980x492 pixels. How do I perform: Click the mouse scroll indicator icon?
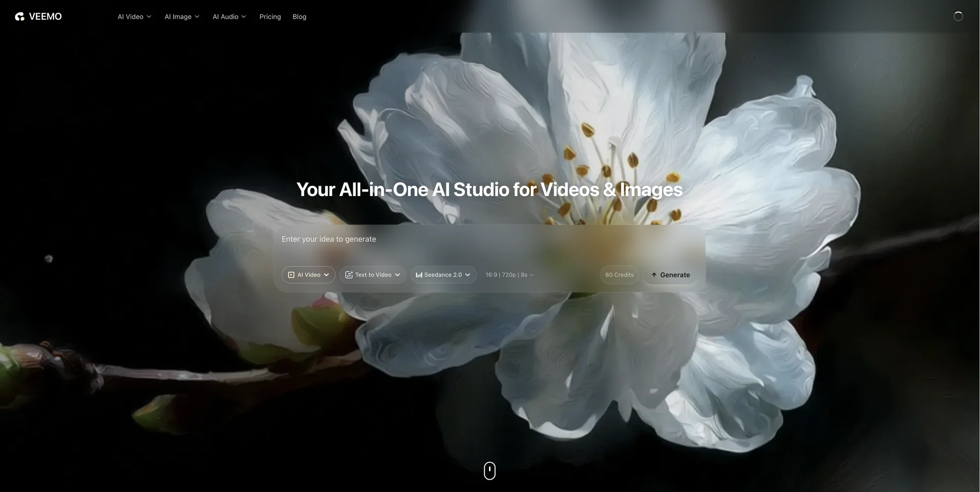[x=489, y=471]
